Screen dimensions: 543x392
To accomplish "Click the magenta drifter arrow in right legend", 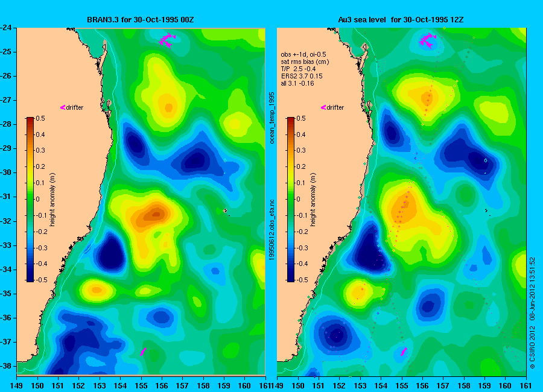I will (x=323, y=108).
